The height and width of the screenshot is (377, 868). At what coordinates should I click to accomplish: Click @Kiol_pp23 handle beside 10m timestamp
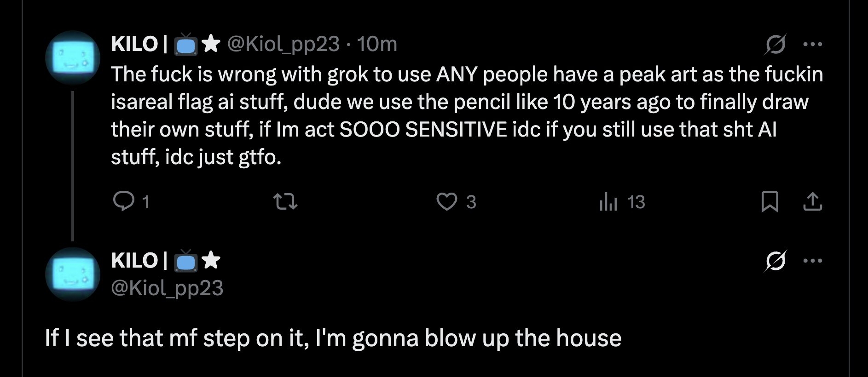[x=283, y=44]
